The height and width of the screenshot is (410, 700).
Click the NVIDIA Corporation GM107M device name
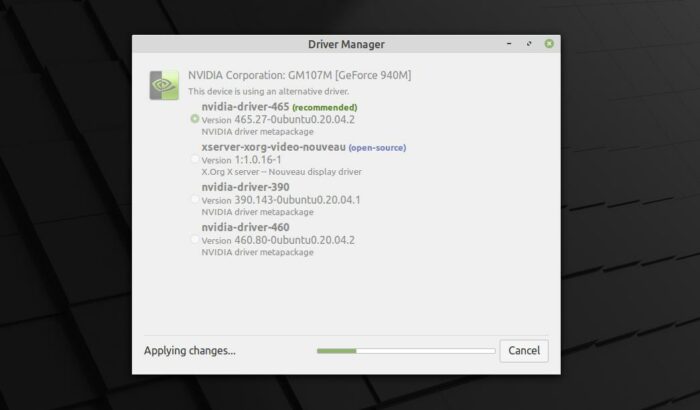300,75
